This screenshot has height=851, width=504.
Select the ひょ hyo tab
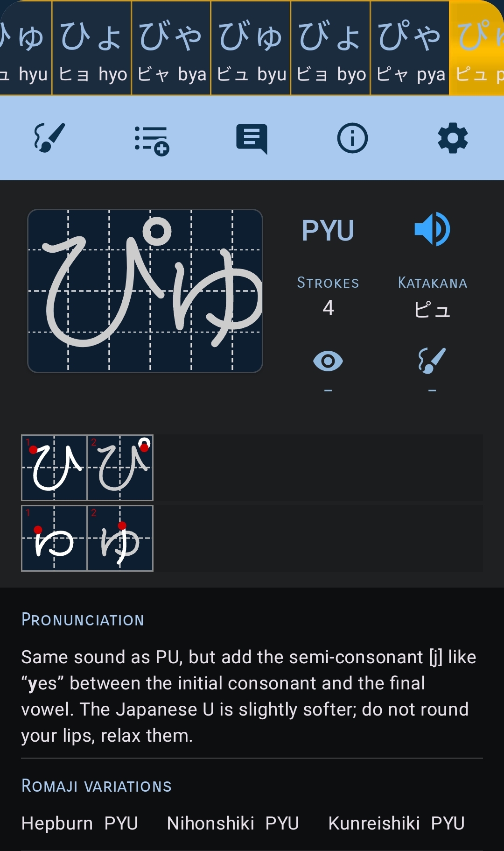tap(92, 48)
